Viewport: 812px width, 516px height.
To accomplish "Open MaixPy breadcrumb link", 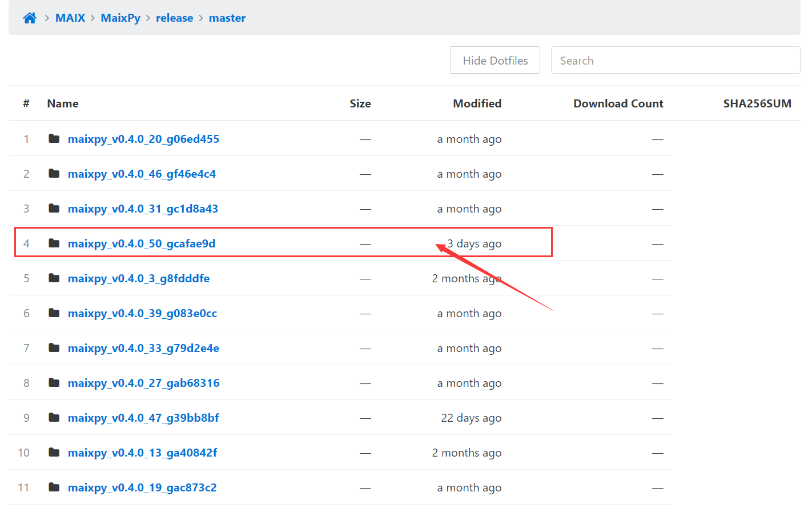I will coord(120,18).
